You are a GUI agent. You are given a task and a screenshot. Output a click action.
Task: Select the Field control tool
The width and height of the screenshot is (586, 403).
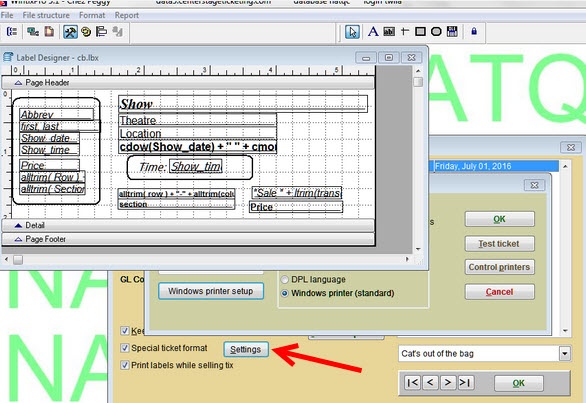(x=389, y=32)
